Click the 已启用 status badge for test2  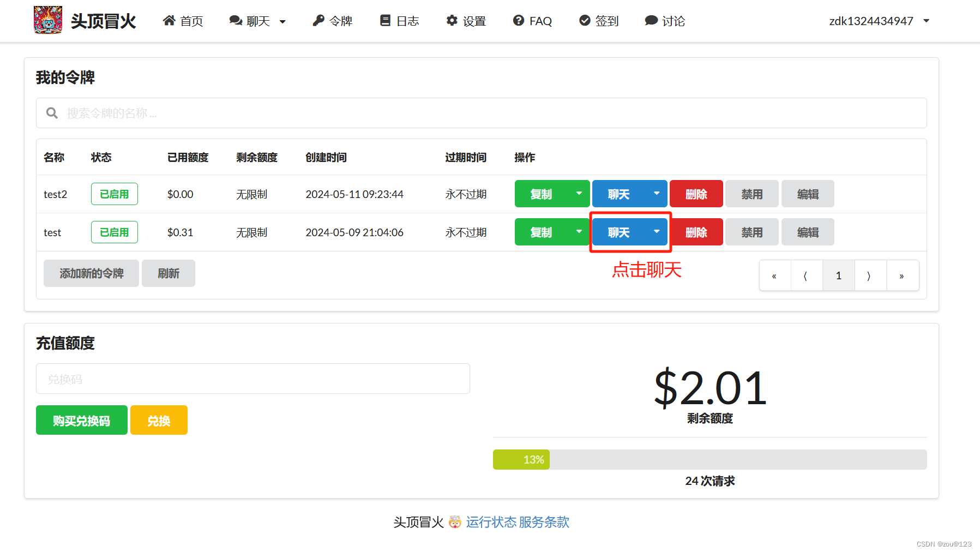point(115,194)
